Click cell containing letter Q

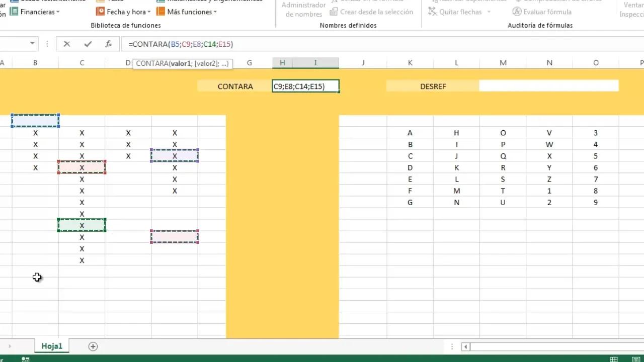503,156
